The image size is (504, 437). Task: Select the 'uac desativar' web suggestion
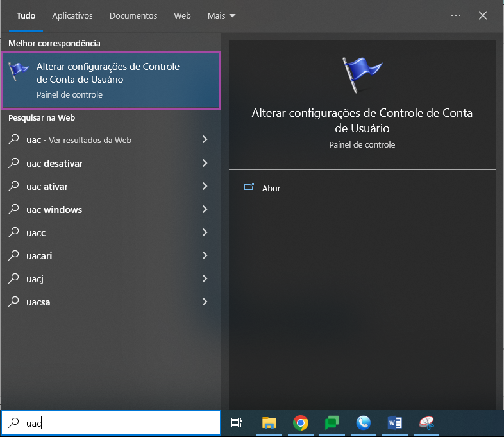pos(111,164)
